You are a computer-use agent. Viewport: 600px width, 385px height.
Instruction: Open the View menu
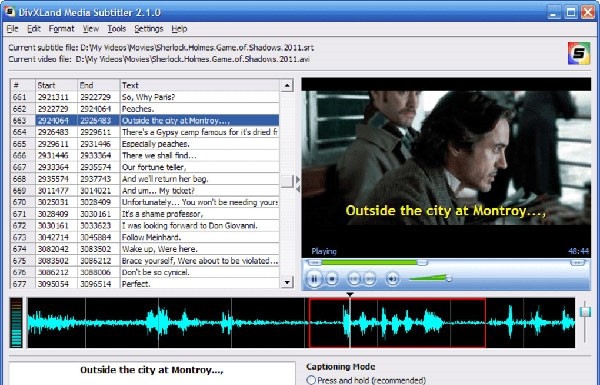click(91, 29)
